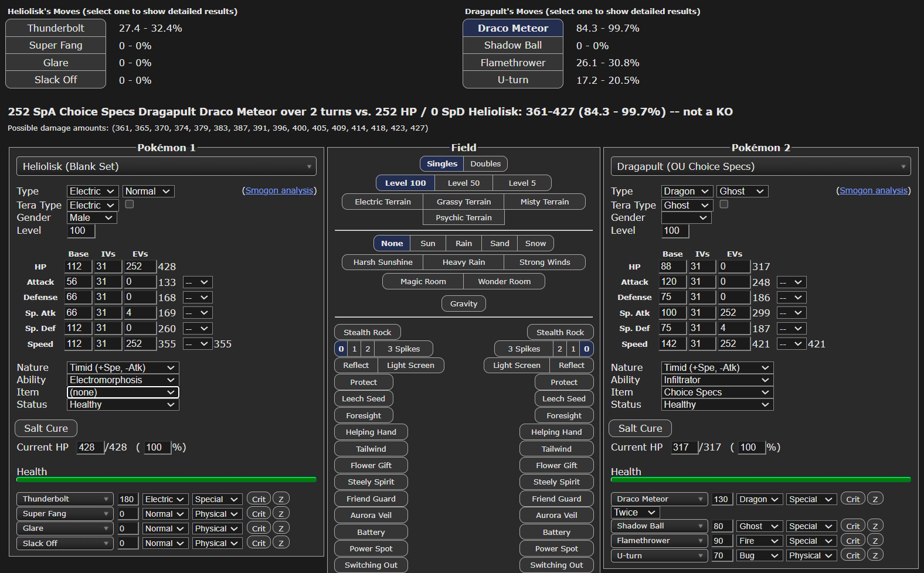The width and height of the screenshot is (924, 573).
Task: Open Heliolisk's Item (none) dropdown
Action: 123,392
